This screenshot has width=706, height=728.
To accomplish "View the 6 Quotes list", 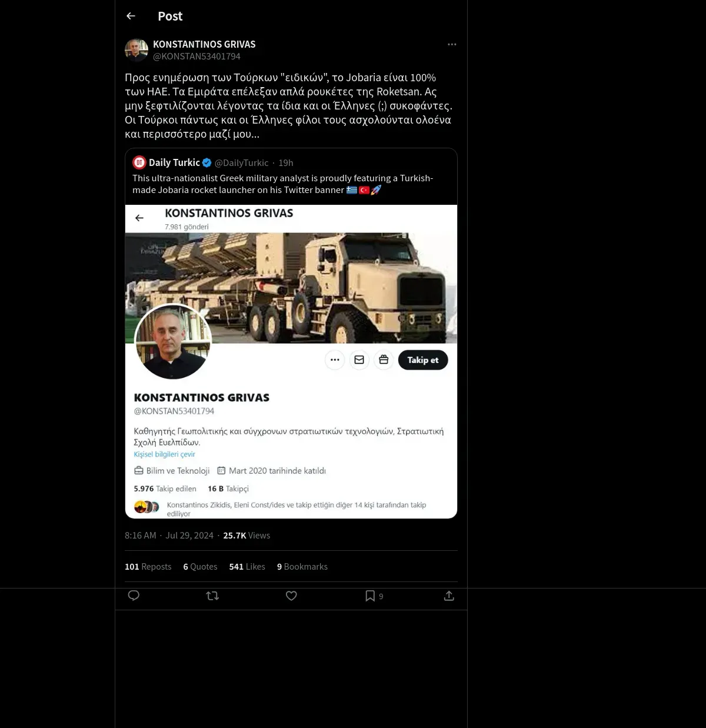I will (200, 566).
